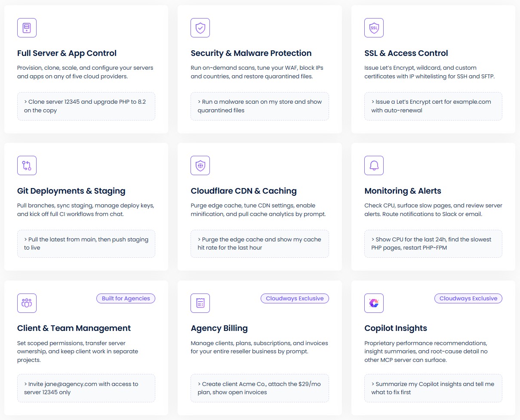This screenshot has width=520, height=420.
Task: Click the 'Purge edge cache, tune CDN settings' description
Action: (258, 210)
